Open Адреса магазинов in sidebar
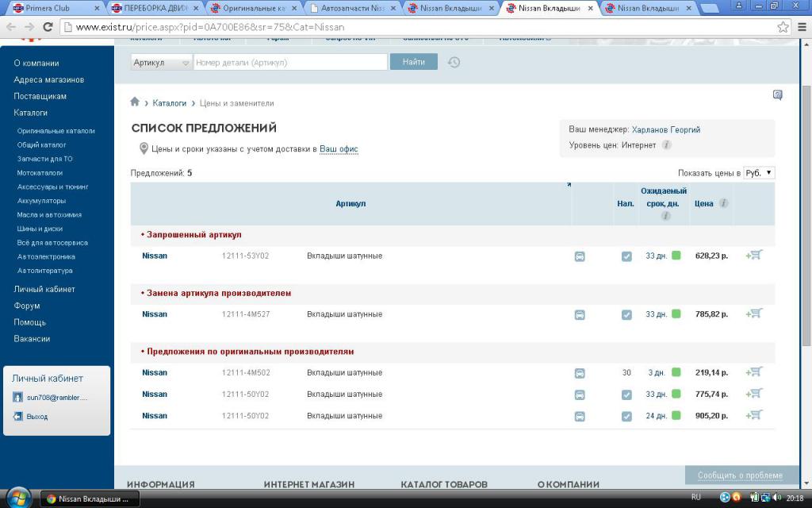Image resolution: width=812 pixels, height=508 pixels. click(x=48, y=80)
